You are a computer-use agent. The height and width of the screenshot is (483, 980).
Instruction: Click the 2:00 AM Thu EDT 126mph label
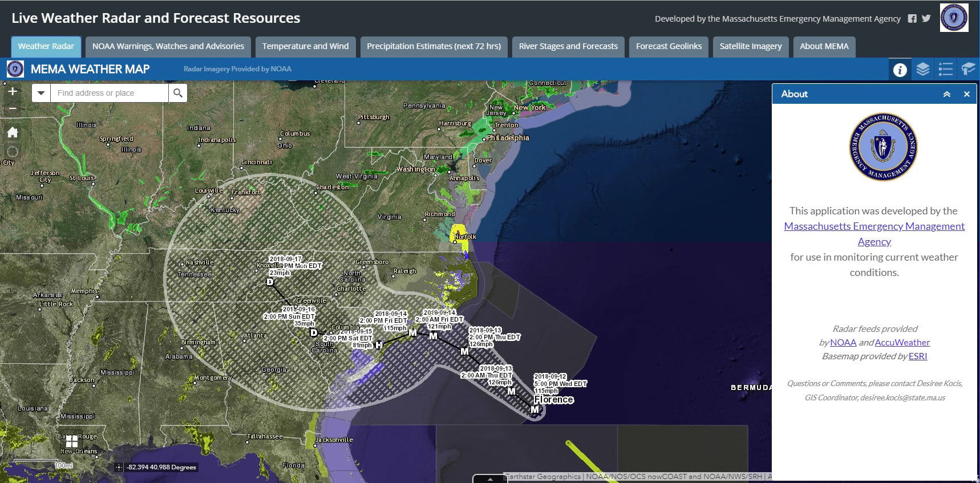tap(487, 375)
